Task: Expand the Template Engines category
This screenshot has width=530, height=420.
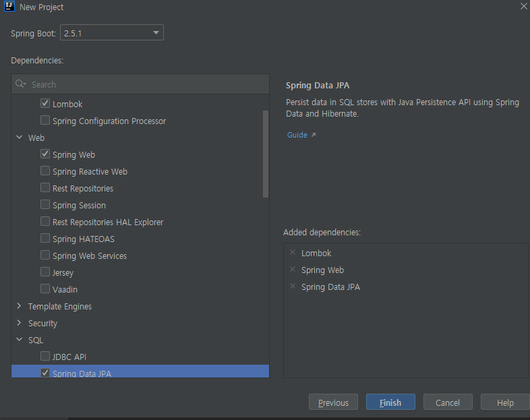Action: (20, 306)
